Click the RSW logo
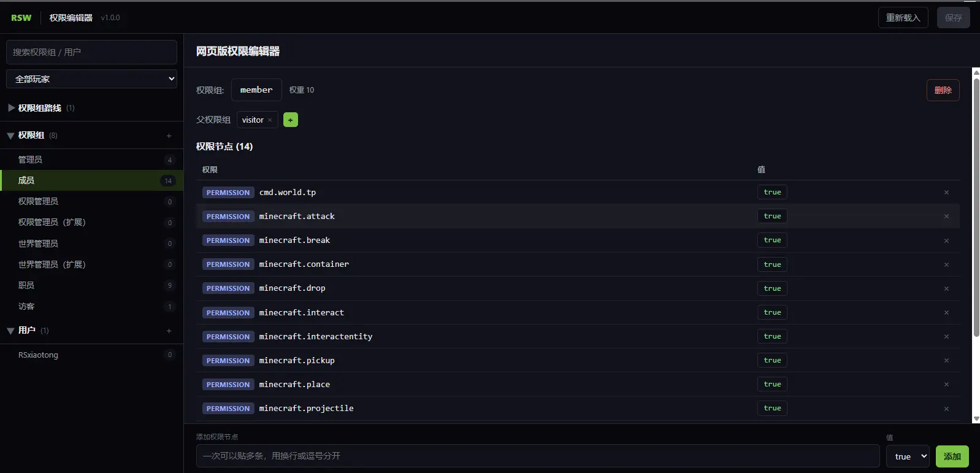Viewport: 980px width, 473px height. coord(21,18)
